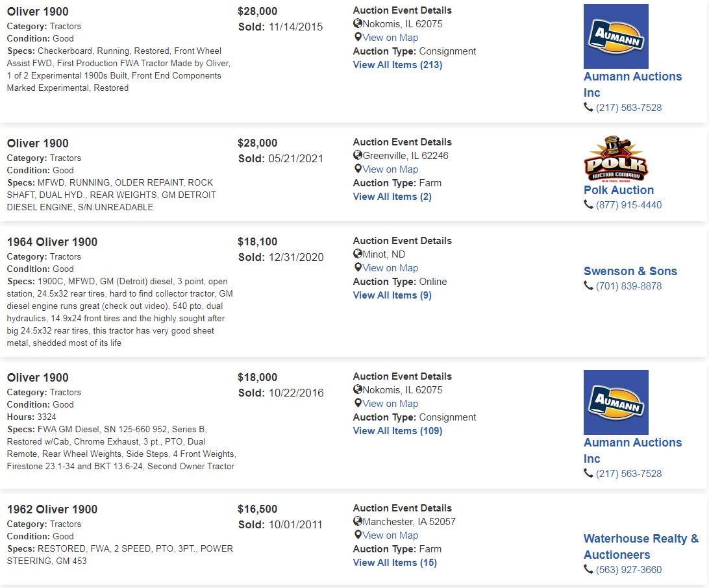Click the Aumann logo for the 2016 $18,000 listing
This screenshot has width=709, height=588.
point(616,402)
